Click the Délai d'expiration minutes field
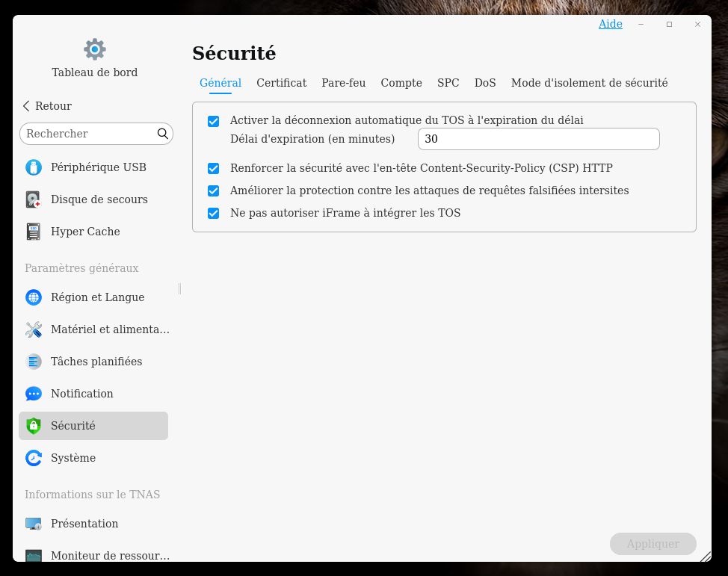Image resolution: width=728 pixels, height=576 pixels. (538, 139)
